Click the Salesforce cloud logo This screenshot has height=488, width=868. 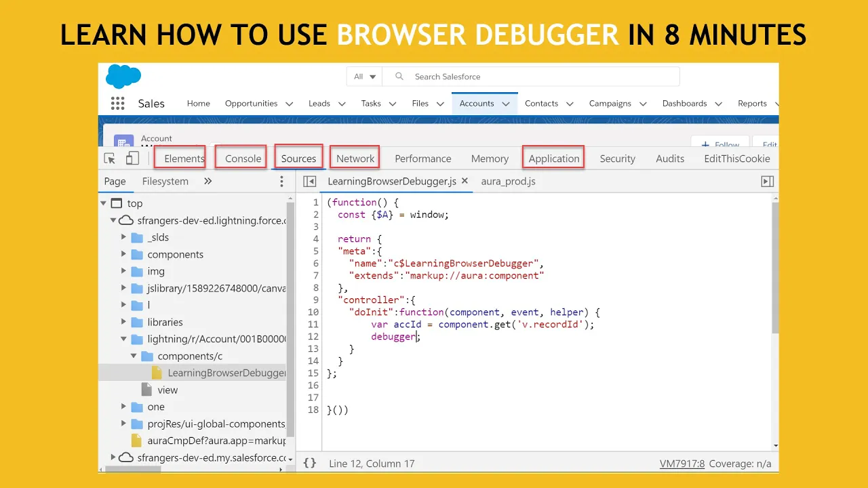click(x=122, y=76)
